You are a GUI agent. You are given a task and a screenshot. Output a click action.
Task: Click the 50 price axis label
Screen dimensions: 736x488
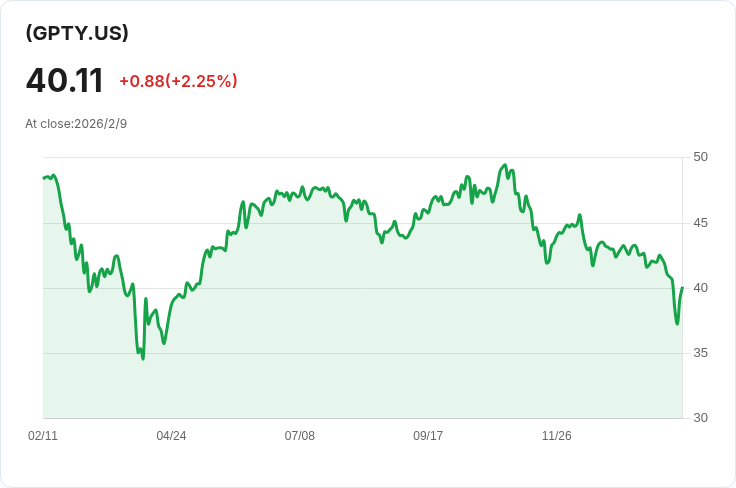pos(700,157)
